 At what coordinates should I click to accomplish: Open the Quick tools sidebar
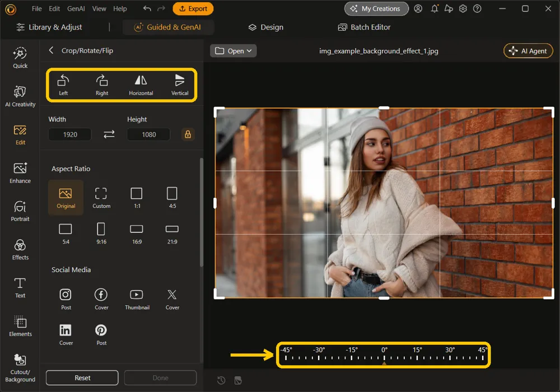pyautogui.click(x=20, y=58)
